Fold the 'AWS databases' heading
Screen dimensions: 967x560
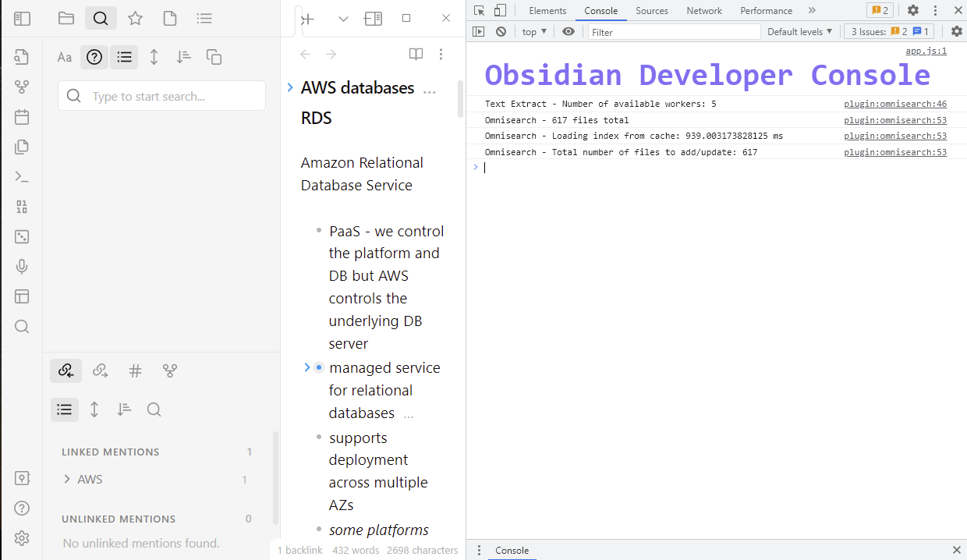(290, 87)
